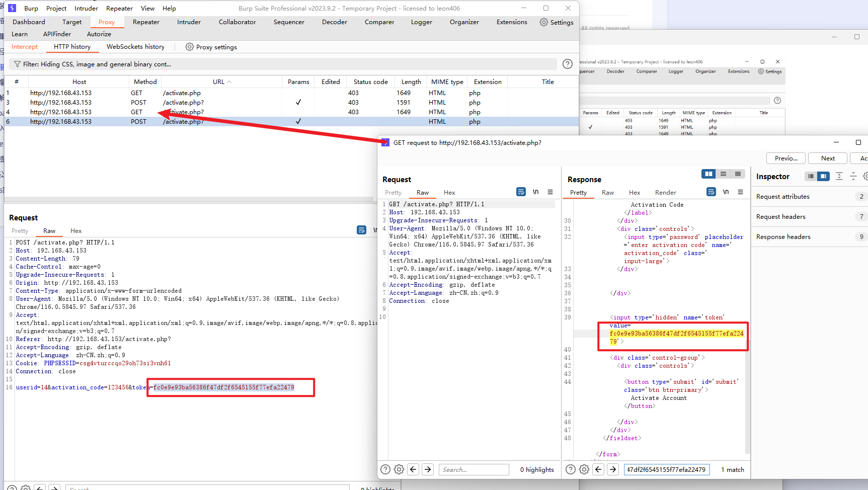Select history row 3 POST /activate.php?
The image size is (868, 490).
click(x=291, y=103)
